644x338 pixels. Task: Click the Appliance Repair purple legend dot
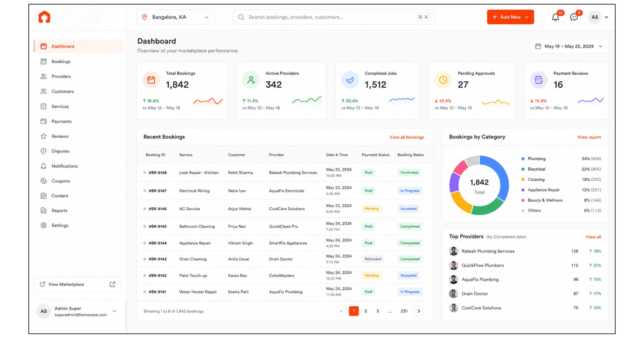523,190
